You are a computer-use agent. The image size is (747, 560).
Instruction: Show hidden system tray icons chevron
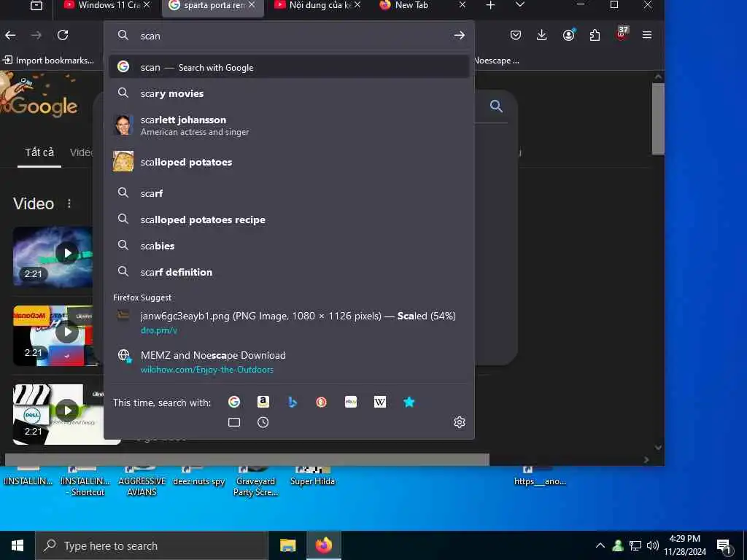pyautogui.click(x=600, y=545)
